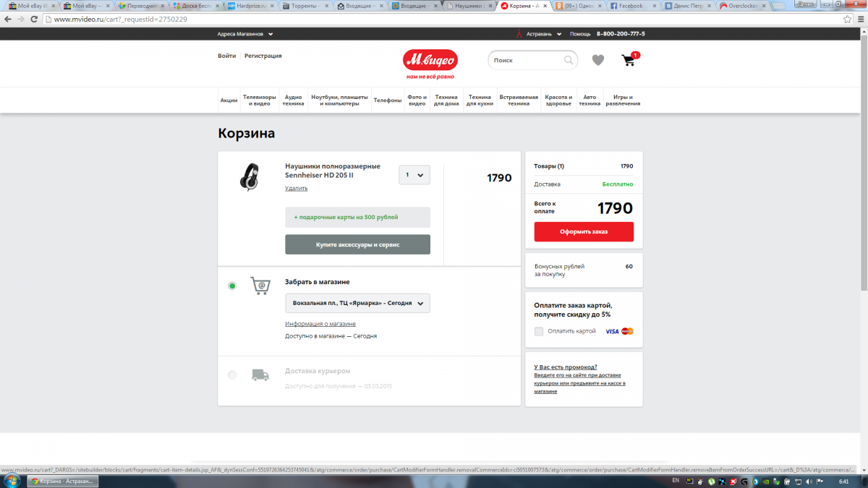Click the Sennheiser headphones product thumbnail

pos(250,177)
